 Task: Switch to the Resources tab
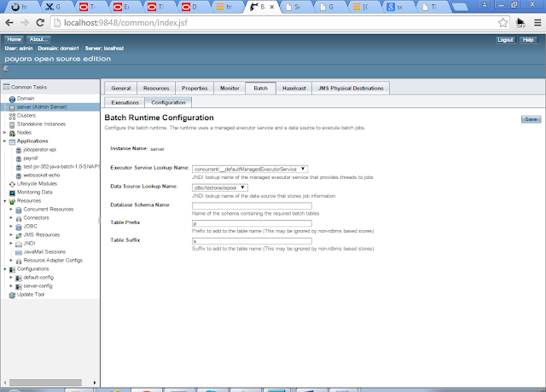coord(156,88)
